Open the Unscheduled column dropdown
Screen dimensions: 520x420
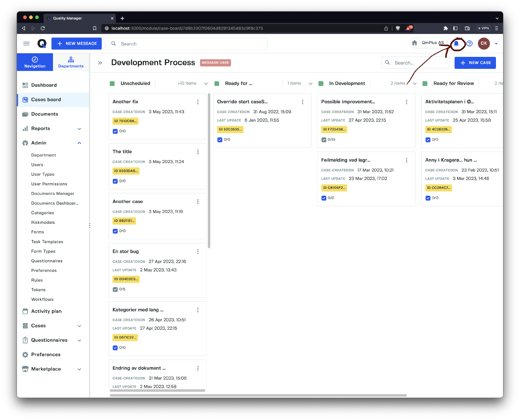coord(206,83)
